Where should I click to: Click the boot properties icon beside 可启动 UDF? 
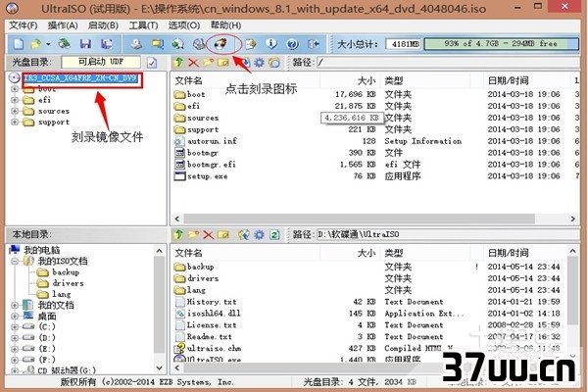coord(152,63)
